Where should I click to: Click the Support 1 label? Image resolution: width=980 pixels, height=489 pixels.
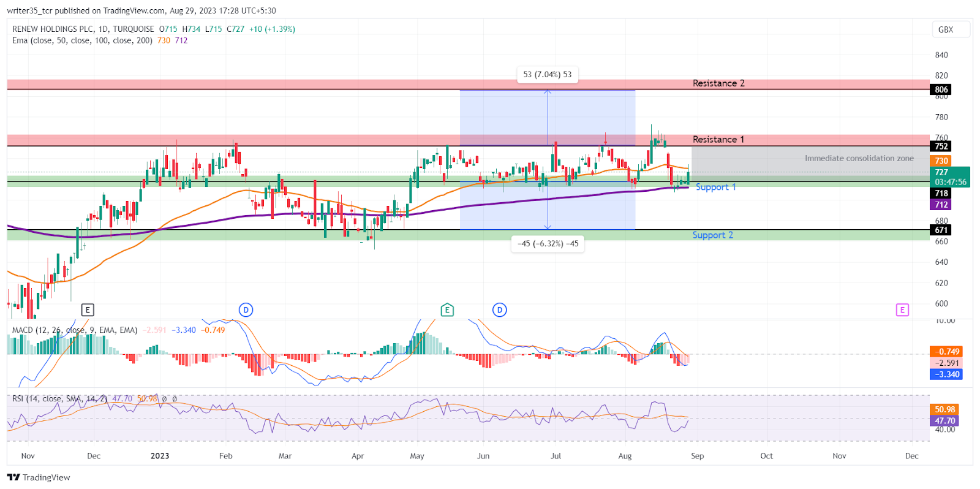point(715,187)
